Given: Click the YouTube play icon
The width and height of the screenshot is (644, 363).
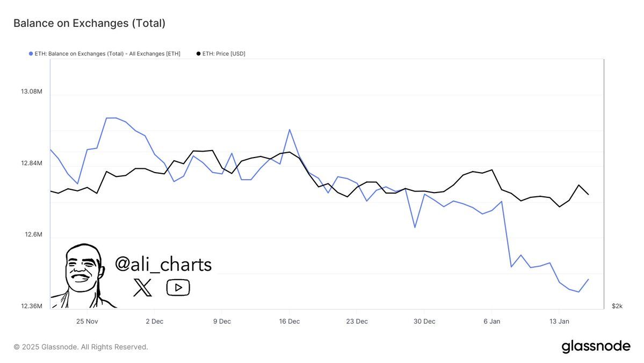Looking at the screenshot, I should (178, 287).
